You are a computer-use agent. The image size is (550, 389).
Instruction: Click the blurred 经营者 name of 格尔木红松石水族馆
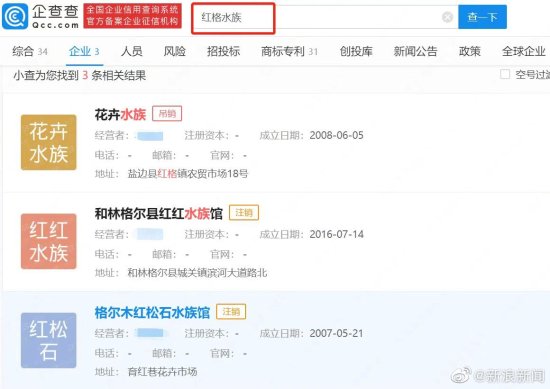point(150,333)
